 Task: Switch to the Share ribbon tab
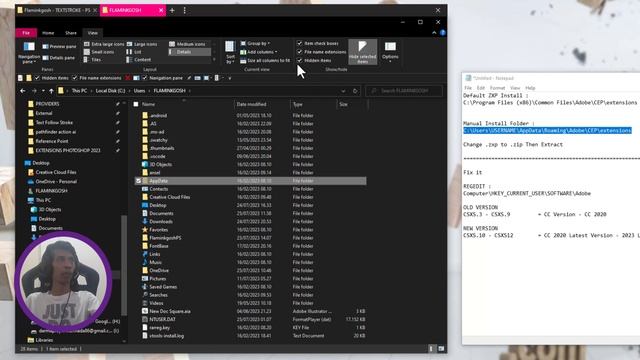(x=71, y=33)
